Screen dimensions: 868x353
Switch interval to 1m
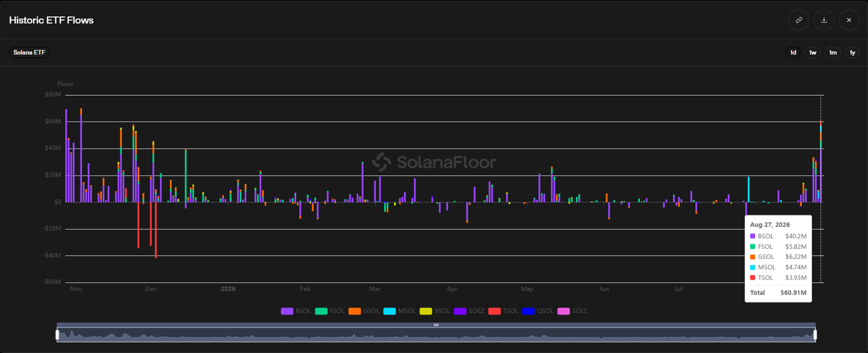(833, 52)
